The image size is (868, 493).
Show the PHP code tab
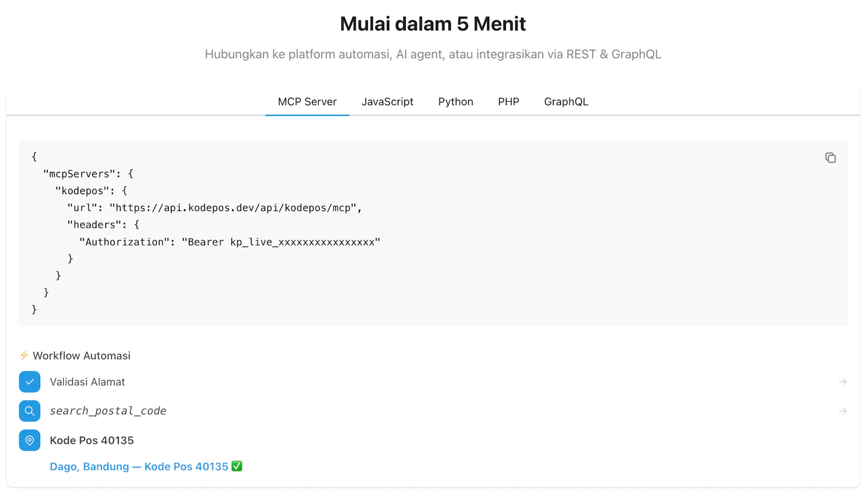coord(508,102)
